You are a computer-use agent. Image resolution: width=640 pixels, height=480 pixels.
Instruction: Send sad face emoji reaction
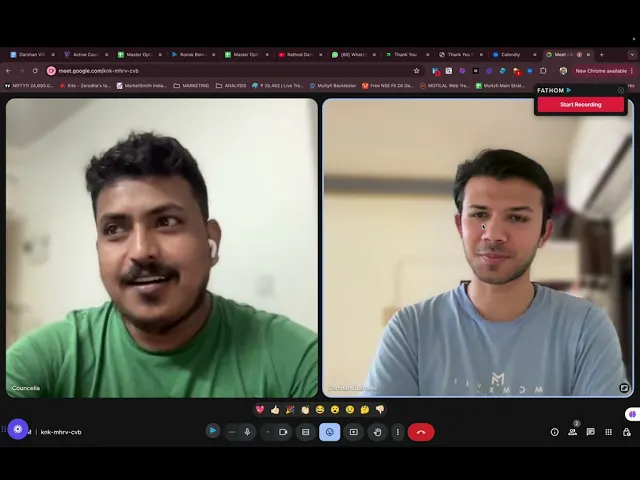[x=350, y=409]
